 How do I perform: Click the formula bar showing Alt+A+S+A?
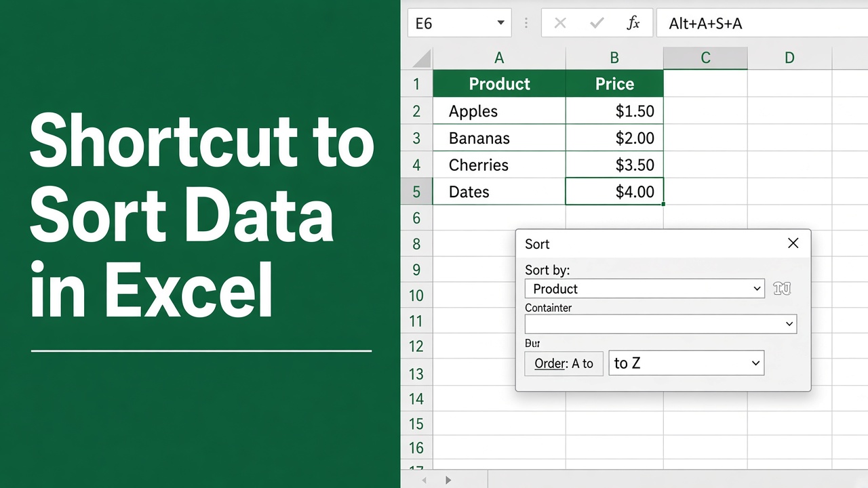[762, 23]
